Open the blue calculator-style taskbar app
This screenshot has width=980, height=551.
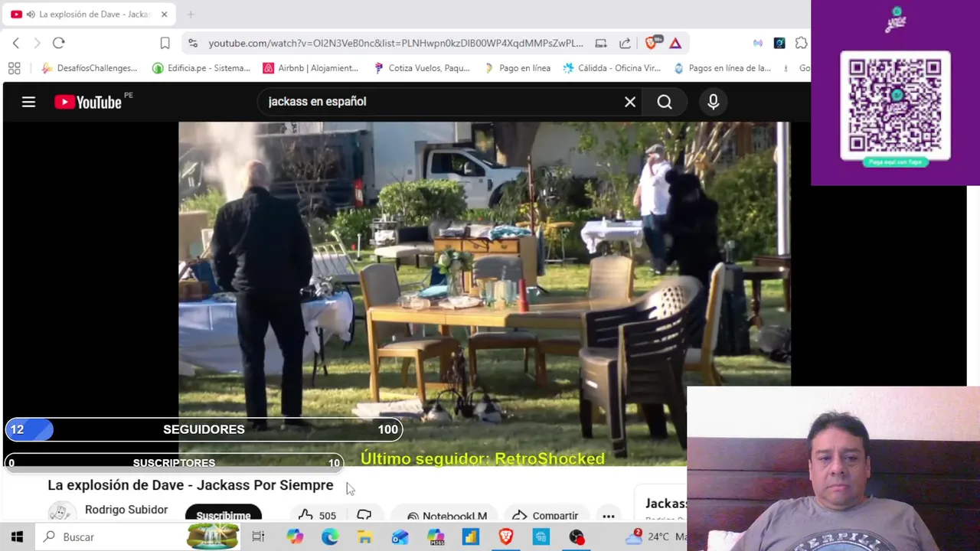point(541,537)
